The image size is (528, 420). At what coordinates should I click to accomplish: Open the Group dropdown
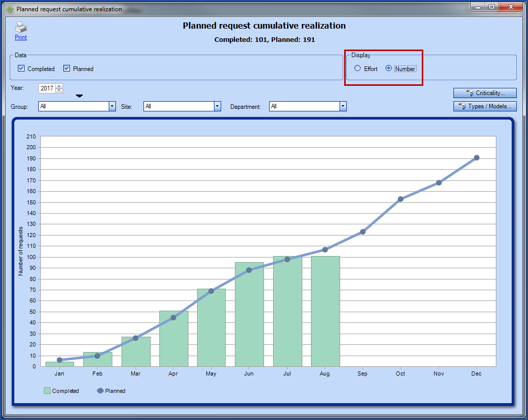click(112, 106)
